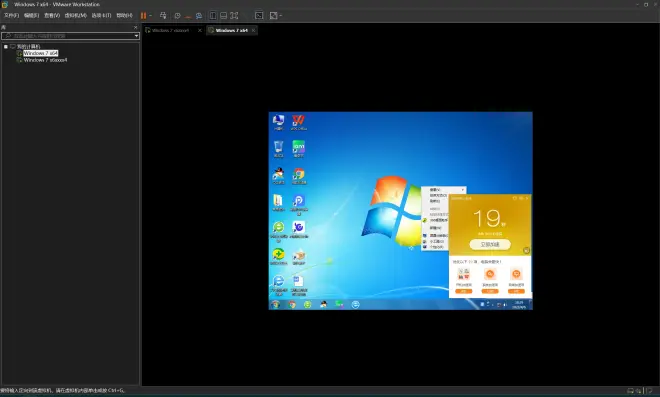This screenshot has width=660, height=397.
Task: Click the cream accelerate button in the yellow popup
Action: 490,245
